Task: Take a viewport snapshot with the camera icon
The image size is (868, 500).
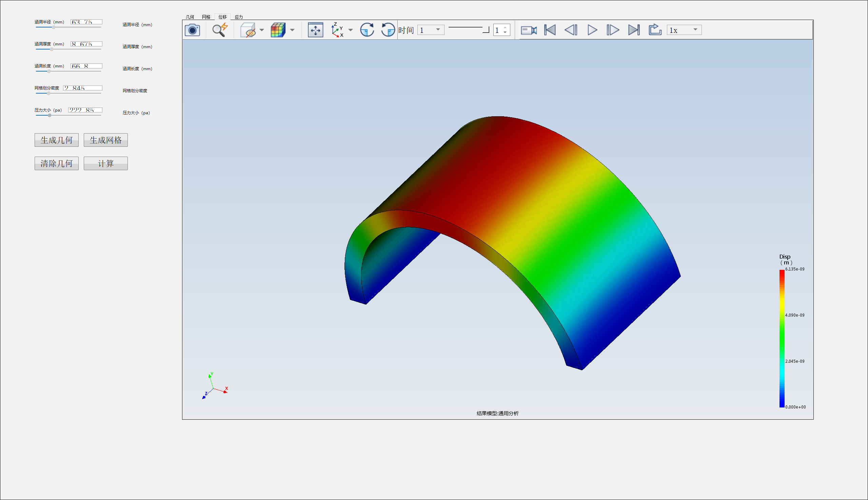Action: click(x=192, y=30)
